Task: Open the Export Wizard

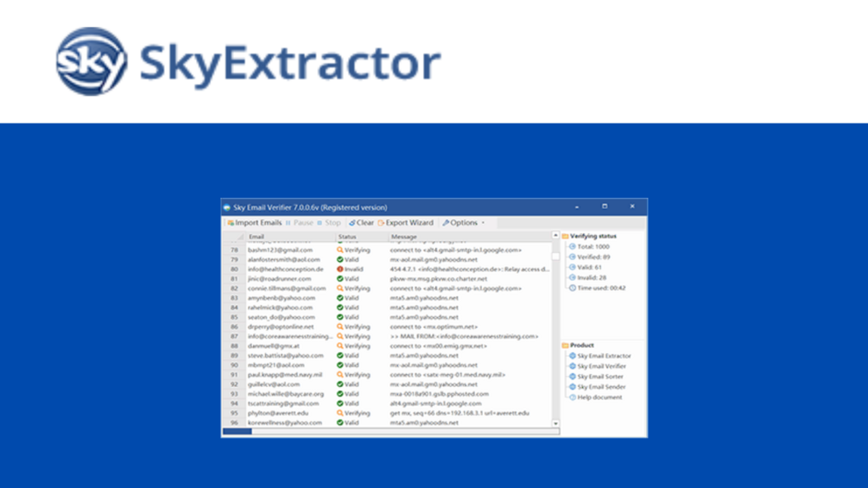Action: pyautogui.click(x=405, y=223)
